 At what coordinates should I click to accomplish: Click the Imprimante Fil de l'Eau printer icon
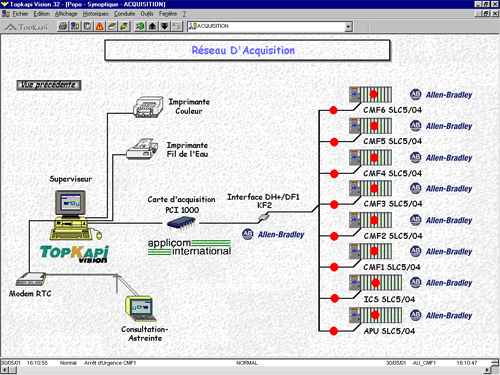pos(142,149)
